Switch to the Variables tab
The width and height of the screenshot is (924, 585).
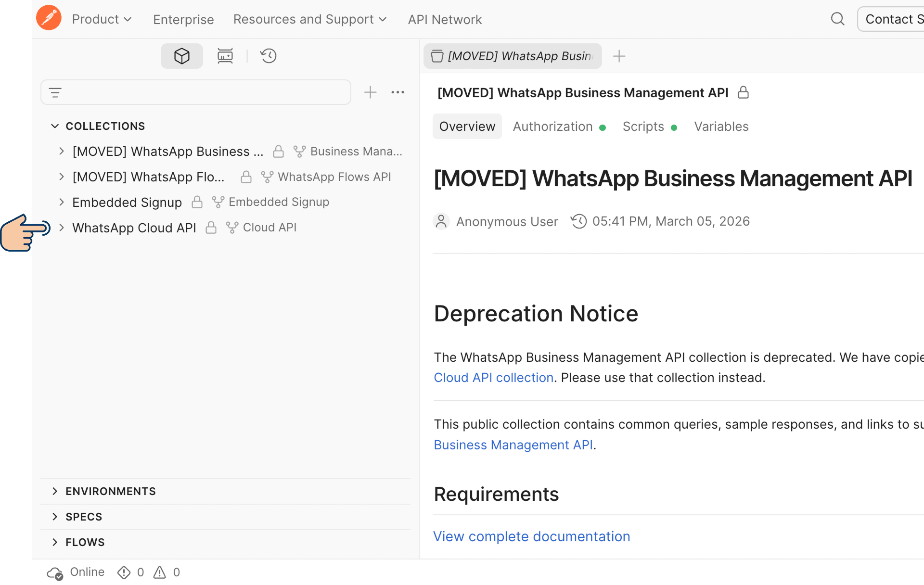721,127
